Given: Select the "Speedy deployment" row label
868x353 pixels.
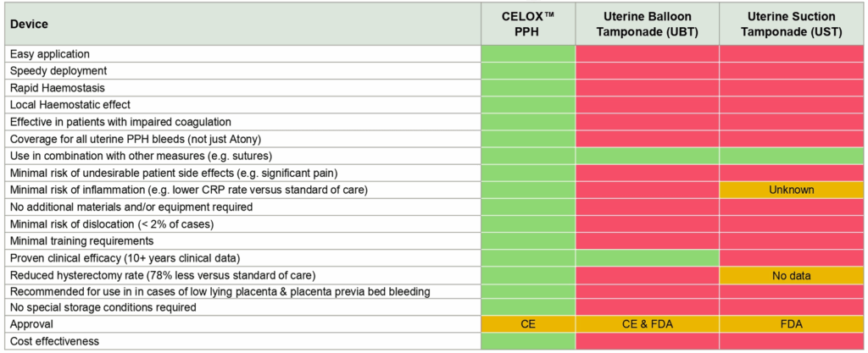Looking at the screenshot, I should (58, 71).
